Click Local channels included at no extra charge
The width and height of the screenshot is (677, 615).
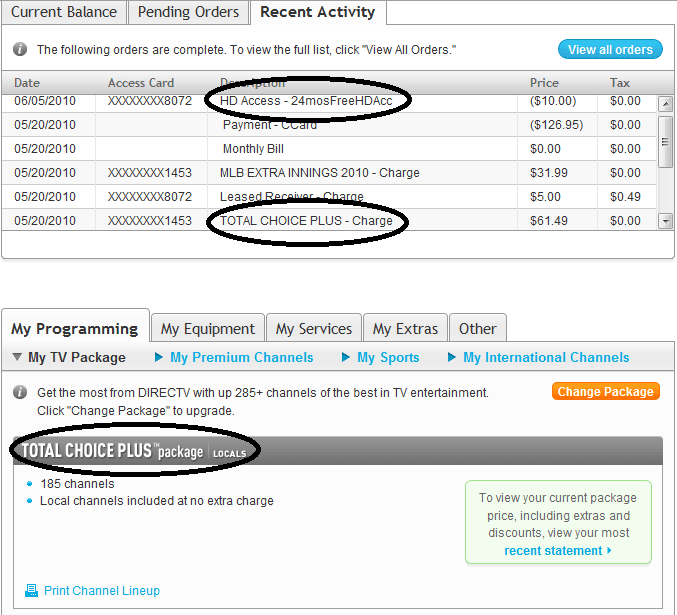157,501
